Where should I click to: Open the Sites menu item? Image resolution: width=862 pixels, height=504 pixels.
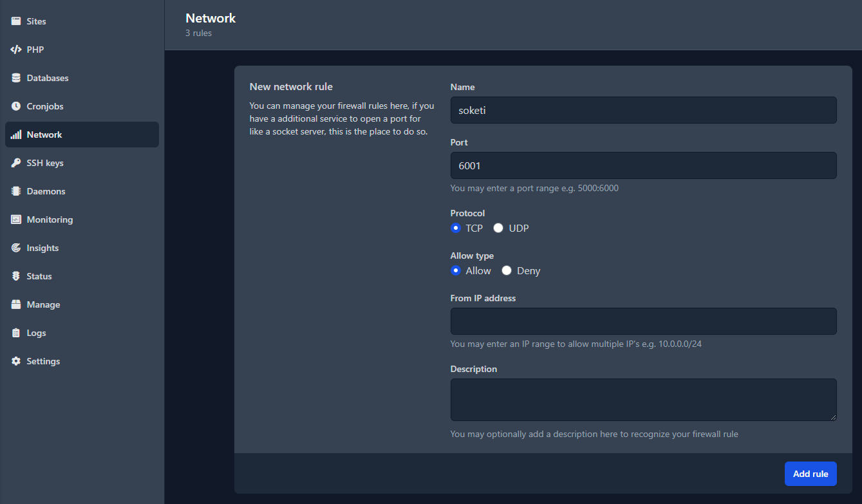pyautogui.click(x=82, y=21)
